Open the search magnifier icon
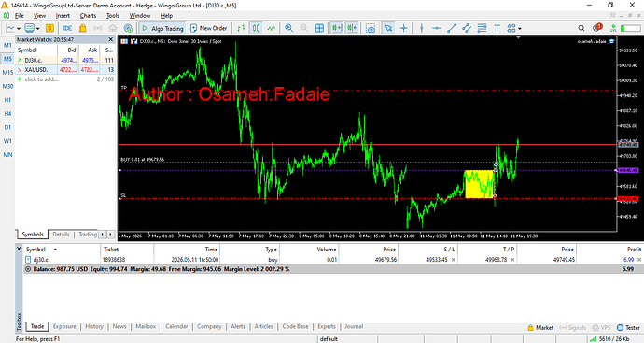Viewport: 644px width, 343px height. pyautogui.click(x=581, y=28)
